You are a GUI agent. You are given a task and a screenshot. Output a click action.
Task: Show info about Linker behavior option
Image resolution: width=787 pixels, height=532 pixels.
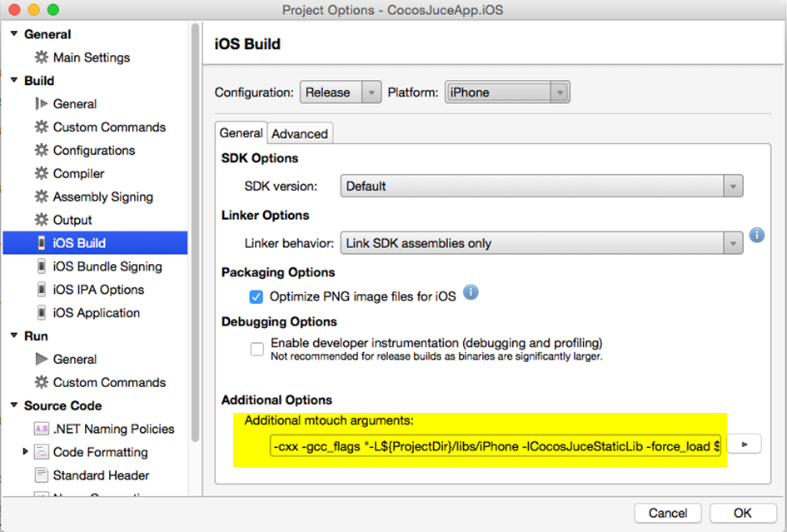(757, 235)
